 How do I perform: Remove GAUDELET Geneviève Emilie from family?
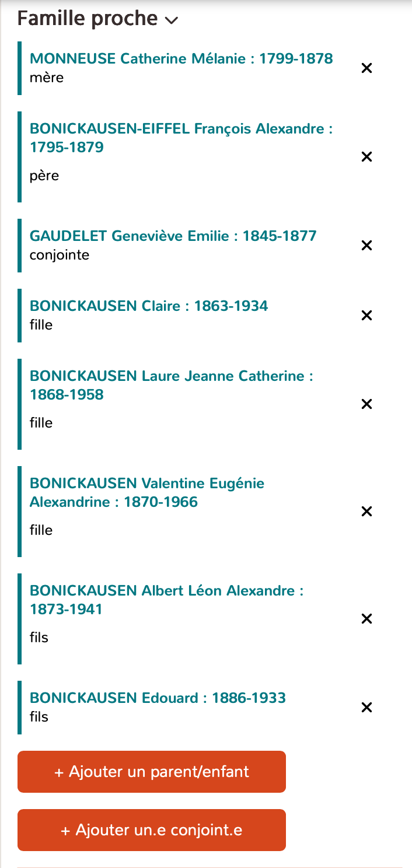click(366, 245)
